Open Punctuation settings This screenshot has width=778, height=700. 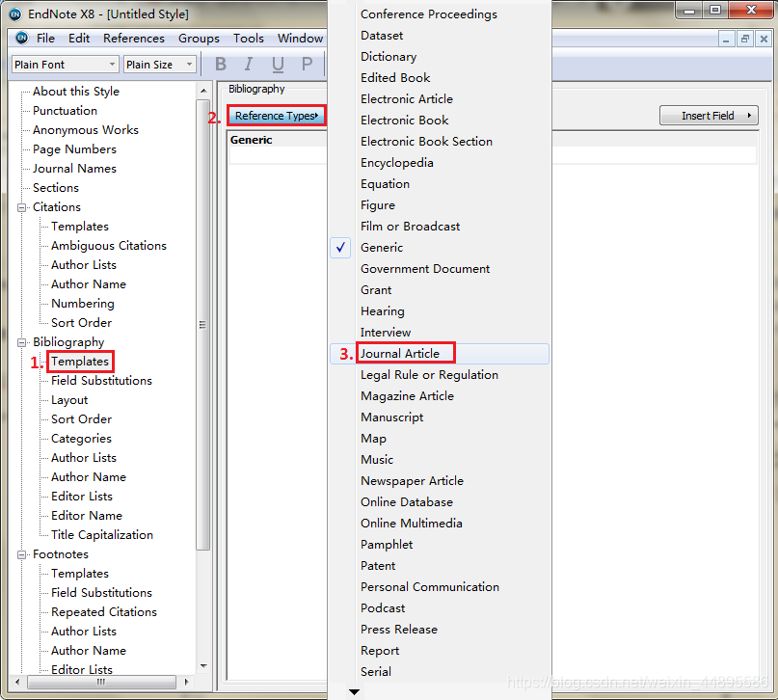coord(65,111)
